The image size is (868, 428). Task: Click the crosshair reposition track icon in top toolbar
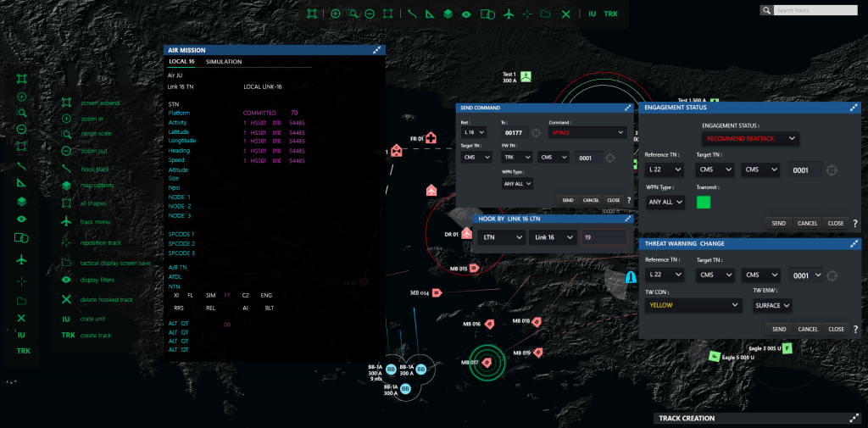click(x=527, y=14)
